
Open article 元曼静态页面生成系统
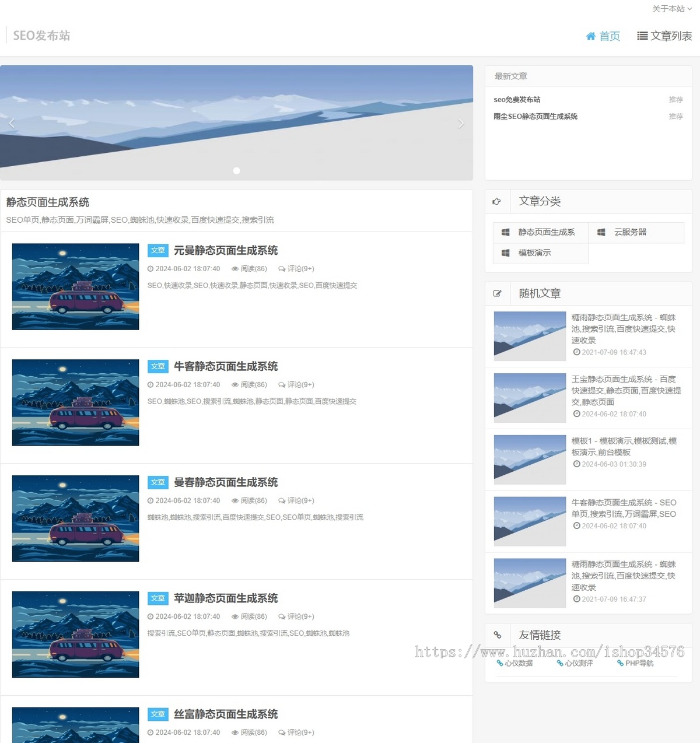pyautogui.click(x=226, y=251)
